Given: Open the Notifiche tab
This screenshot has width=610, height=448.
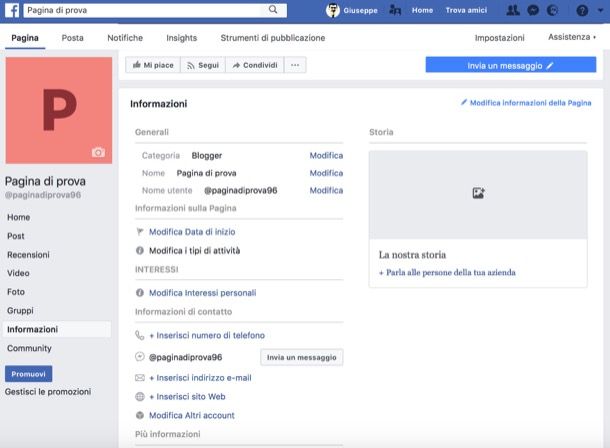Looking at the screenshot, I should click(x=125, y=38).
